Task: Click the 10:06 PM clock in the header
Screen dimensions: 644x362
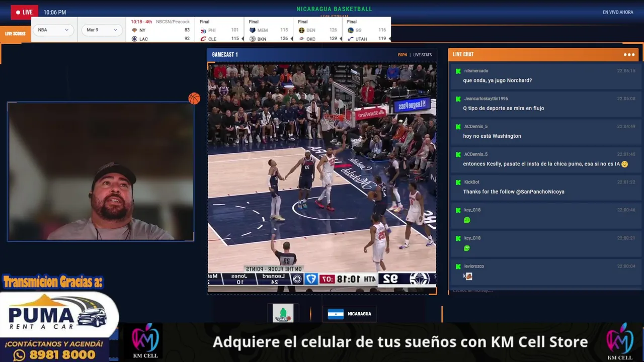Action: click(55, 12)
